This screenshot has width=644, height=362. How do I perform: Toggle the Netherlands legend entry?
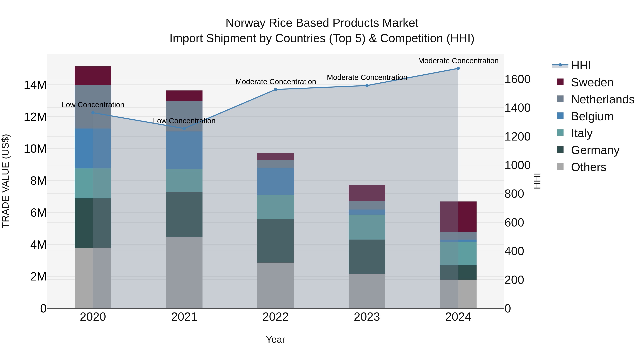(596, 99)
